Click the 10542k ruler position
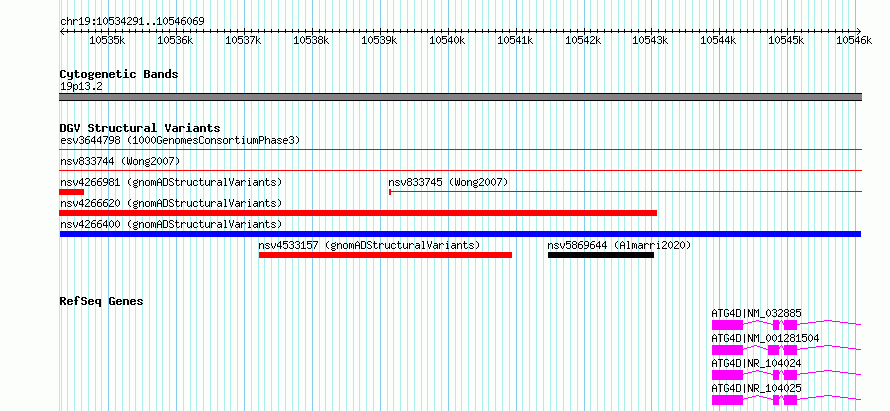 pos(583,40)
